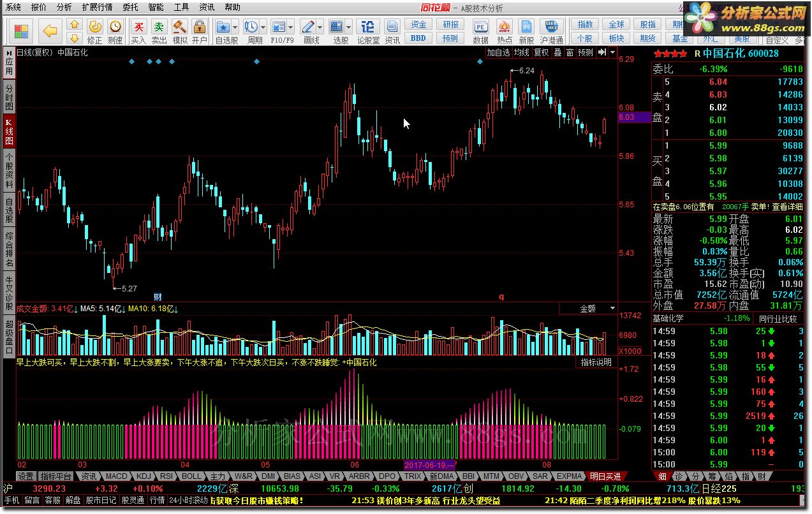Open the 修正 correction tool
Screen dimensions: 812x514
(94, 31)
